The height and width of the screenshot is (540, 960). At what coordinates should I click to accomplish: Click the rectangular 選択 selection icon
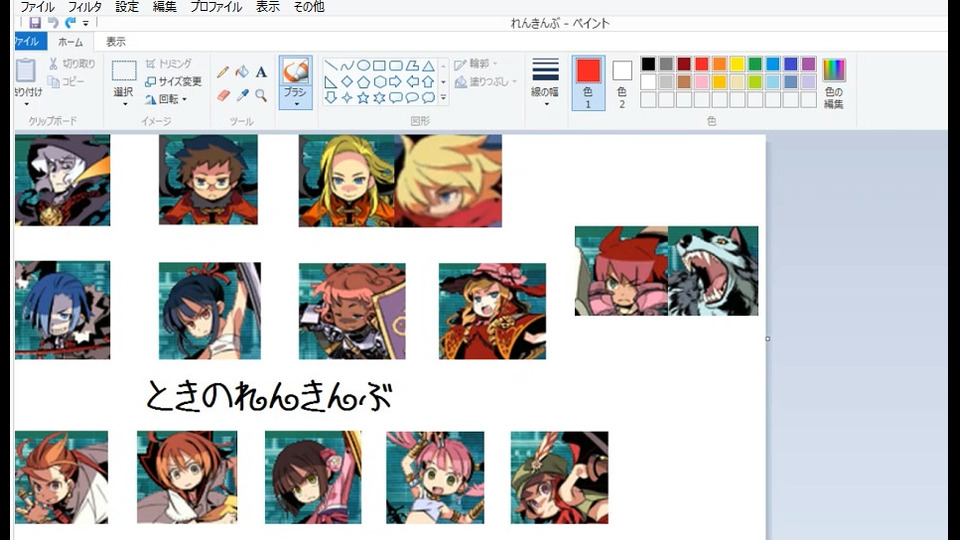124,71
